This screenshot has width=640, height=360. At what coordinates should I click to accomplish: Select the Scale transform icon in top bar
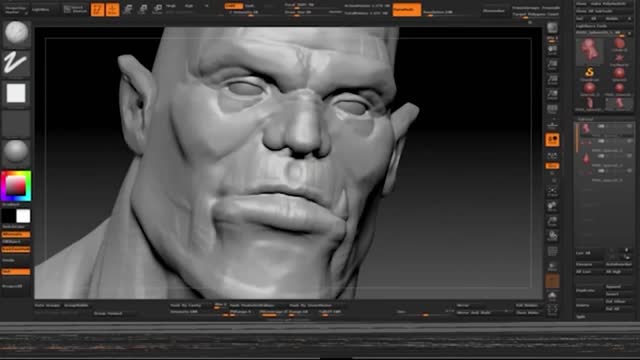[143, 9]
